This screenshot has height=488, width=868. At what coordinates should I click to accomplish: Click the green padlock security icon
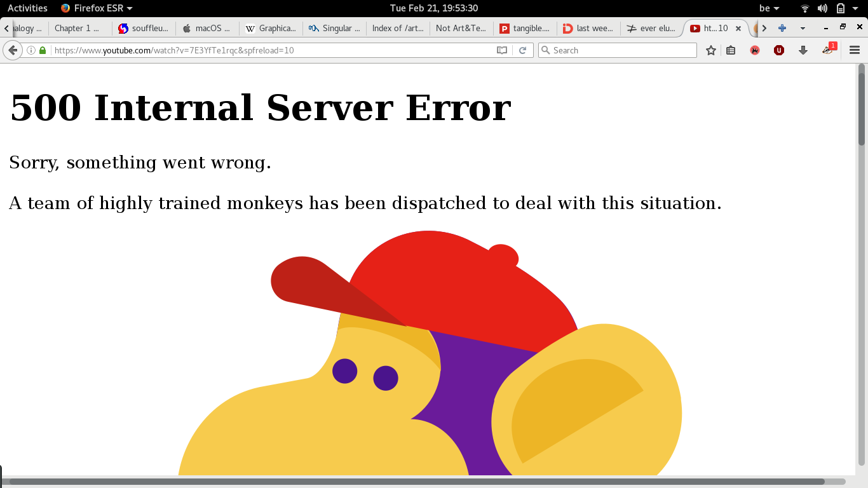[43, 50]
